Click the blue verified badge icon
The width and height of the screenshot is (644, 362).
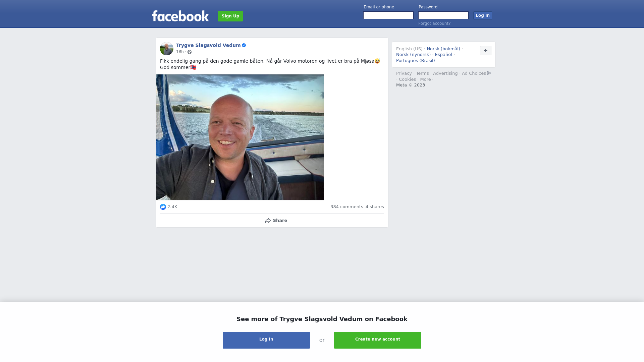tap(244, 45)
